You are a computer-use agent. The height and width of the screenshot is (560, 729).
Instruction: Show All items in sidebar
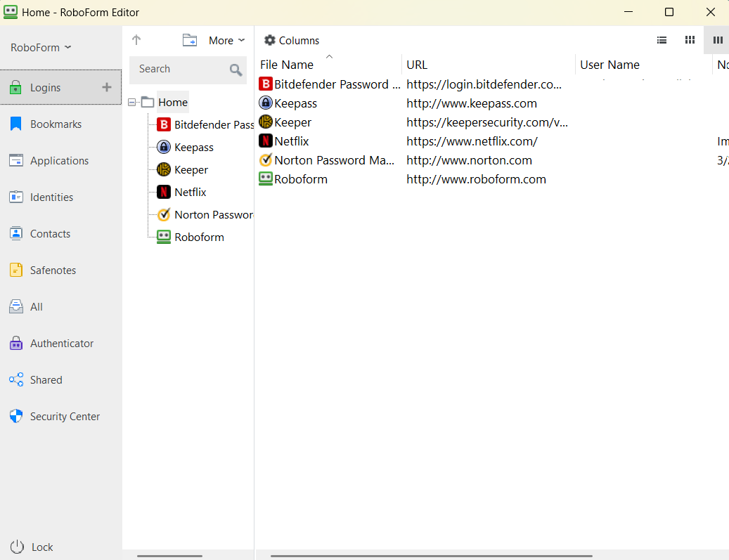[x=61, y=307]
